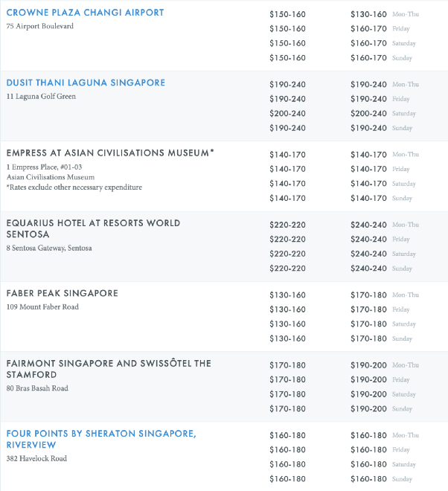Click the Equarius Hotel at Resorts World Sentosa heading

coord(93,228)
